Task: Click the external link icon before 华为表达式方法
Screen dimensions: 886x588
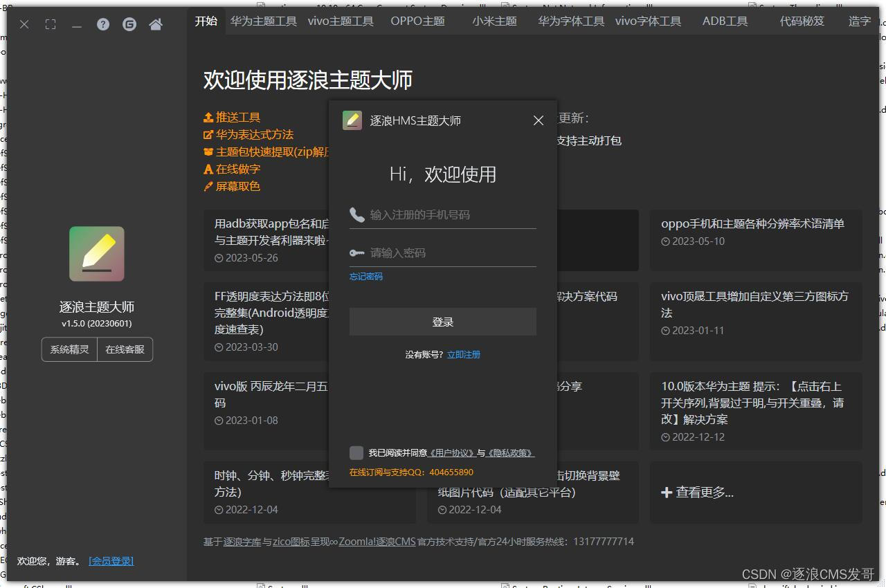Action: point(208,135)
